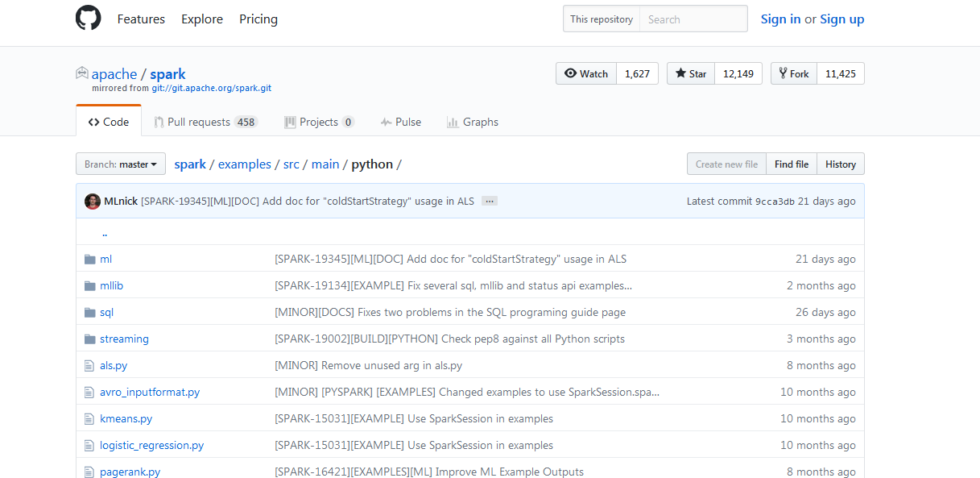Click the streaming folder icon
This screenshot has height=478, width=980.
click(89, 339)
